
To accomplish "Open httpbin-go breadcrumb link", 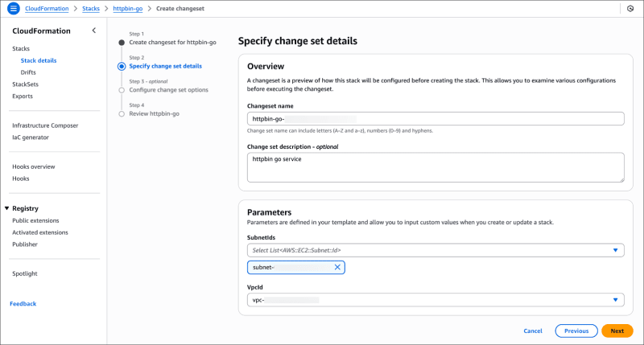I will click(x=128, y=8).
